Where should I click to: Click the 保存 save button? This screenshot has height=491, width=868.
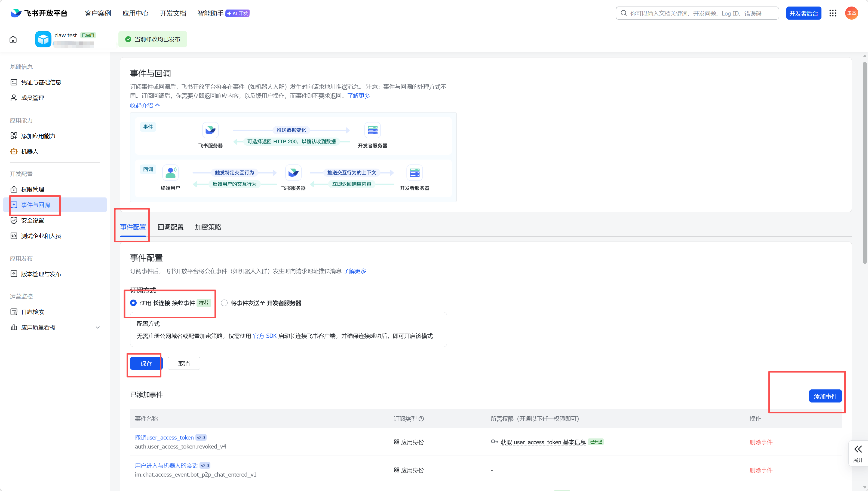pos(146,364)
